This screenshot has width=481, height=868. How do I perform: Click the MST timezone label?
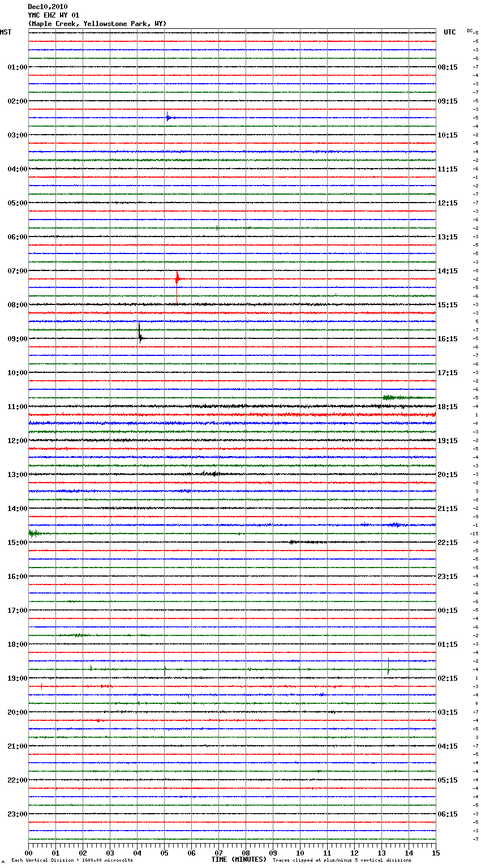coord(6,32)
